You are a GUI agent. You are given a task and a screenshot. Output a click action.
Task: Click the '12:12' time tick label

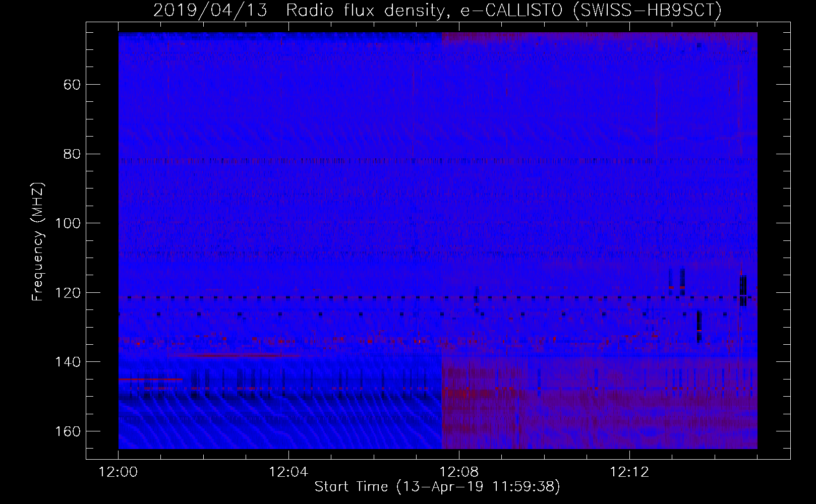(629, 472)
